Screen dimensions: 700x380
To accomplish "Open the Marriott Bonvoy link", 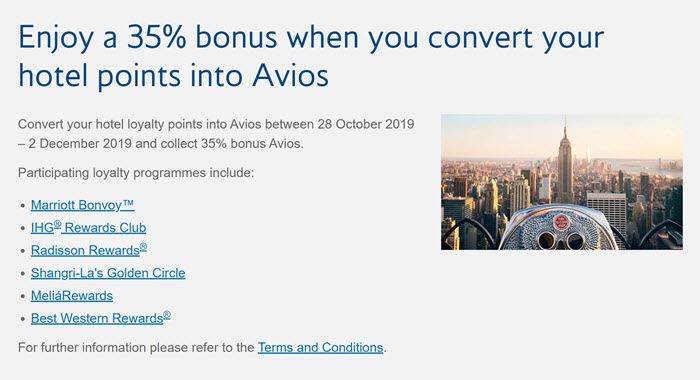I will pyautogui.click(x=82, y=205).
